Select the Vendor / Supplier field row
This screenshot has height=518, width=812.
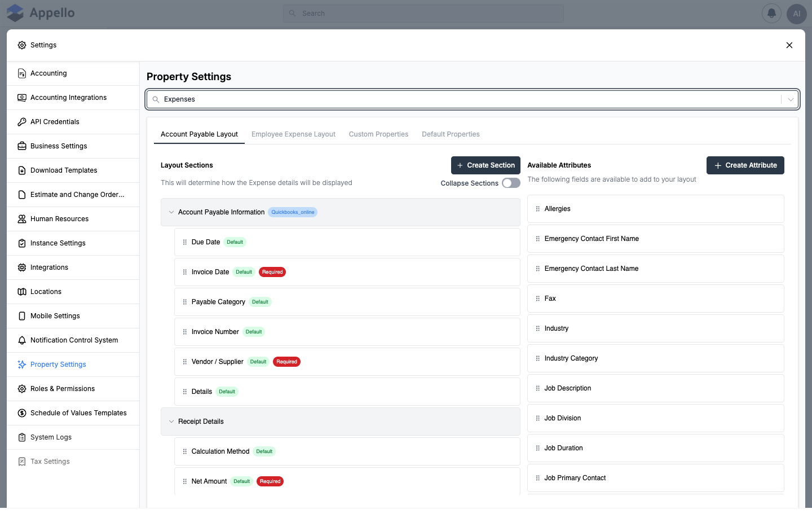coord(347,362)
